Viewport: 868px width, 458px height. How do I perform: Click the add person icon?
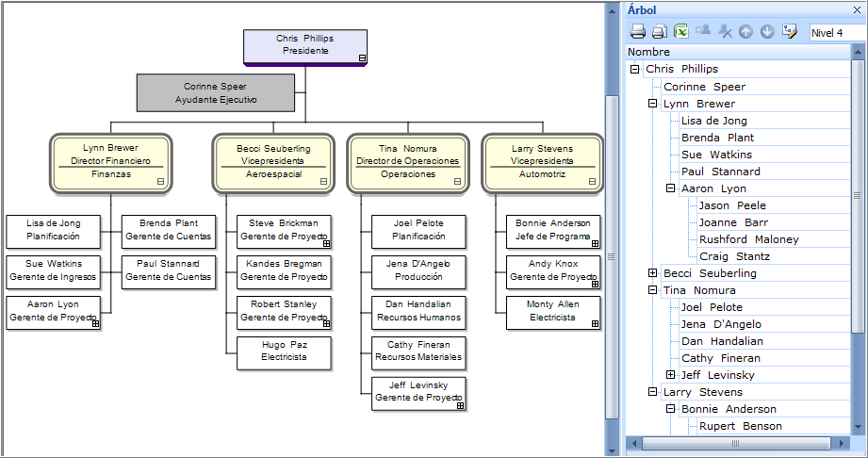click(x=703, y=32)
